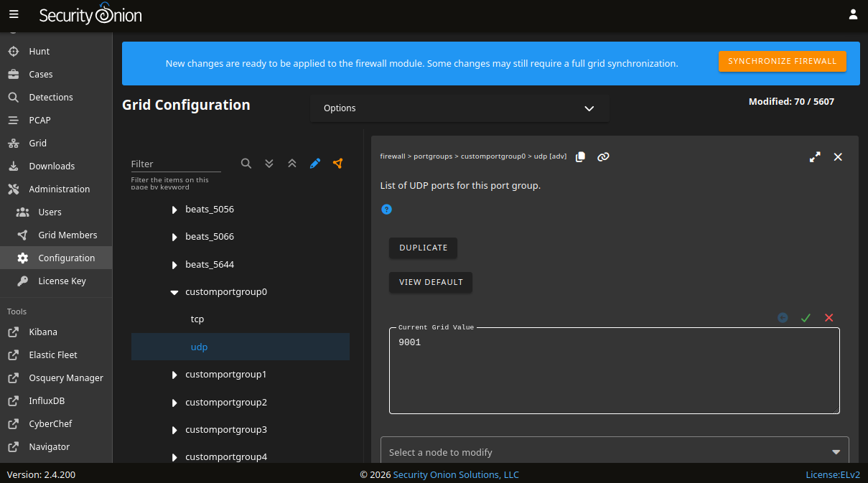
Task: Cancel the edit with red X
Action: tap(829, 318)
